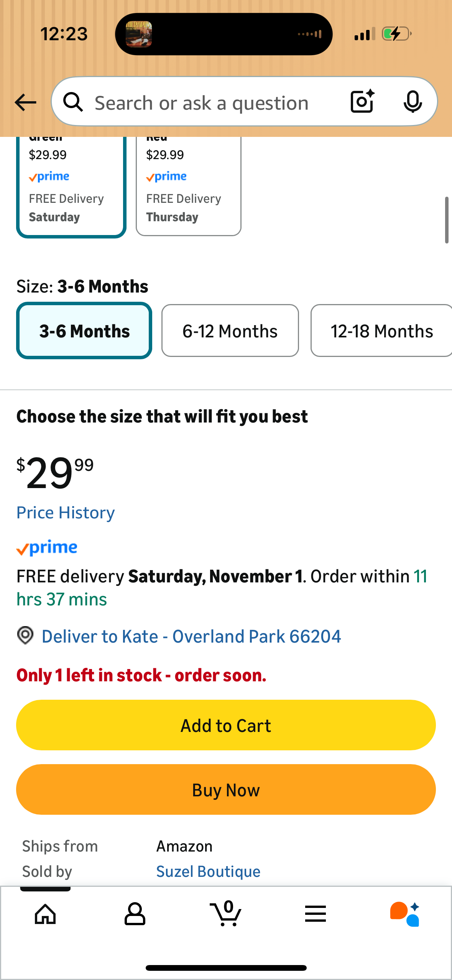Change delivery location Overland Park 66204

pyautogui.click(x=191, y=636)
